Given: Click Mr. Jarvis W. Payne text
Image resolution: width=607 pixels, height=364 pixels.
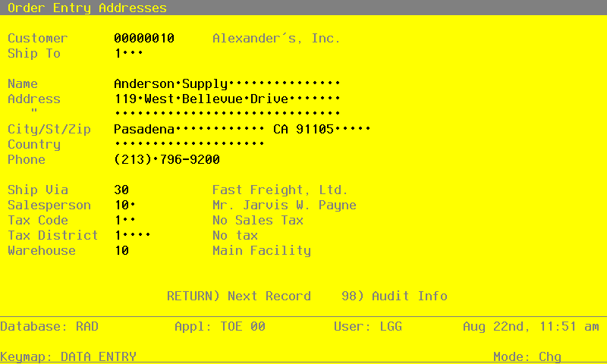Looking at the screenshot, I should pyautogui.click(x=284, y=205).
